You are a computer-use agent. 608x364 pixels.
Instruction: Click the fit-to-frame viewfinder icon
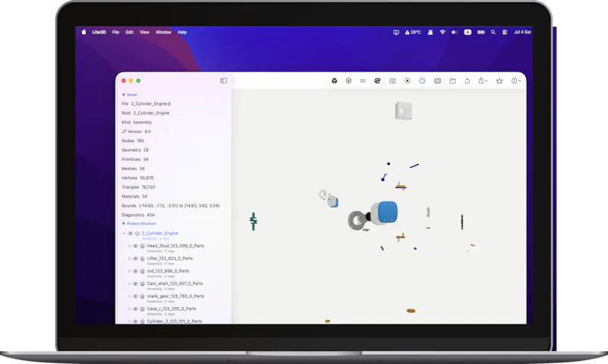coord(438,81)
